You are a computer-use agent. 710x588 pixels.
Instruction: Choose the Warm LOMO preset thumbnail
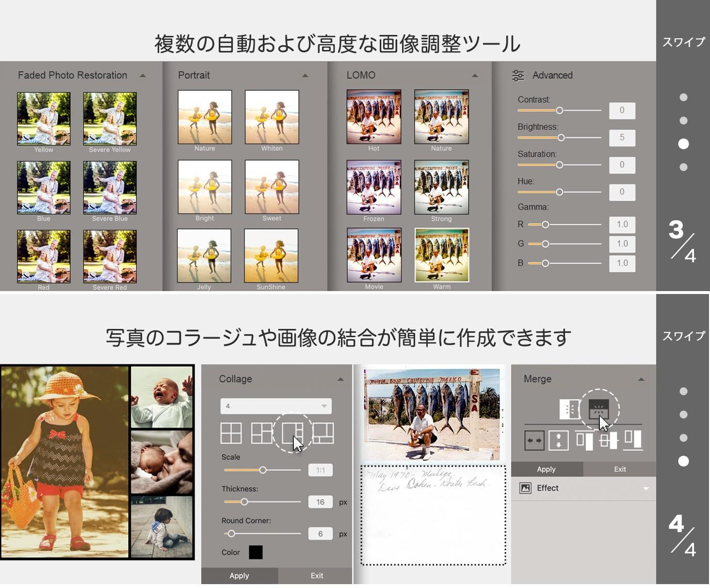pos(442,255)
